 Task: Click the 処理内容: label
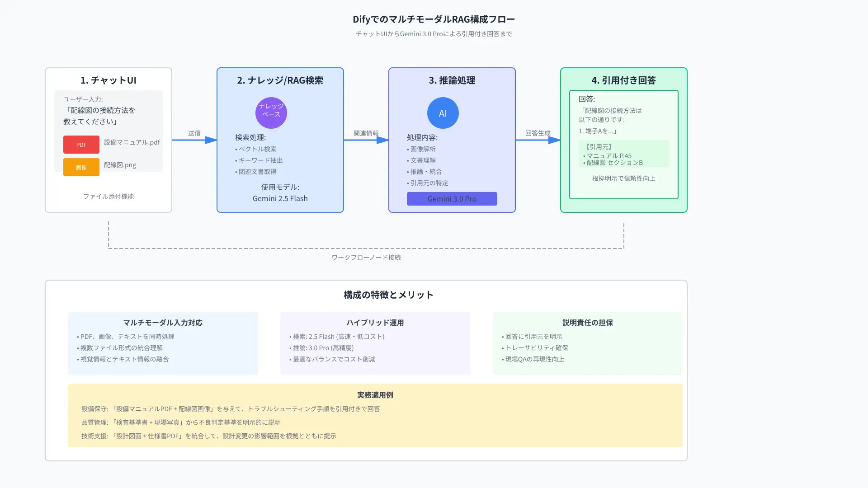(x=422, y=137)
